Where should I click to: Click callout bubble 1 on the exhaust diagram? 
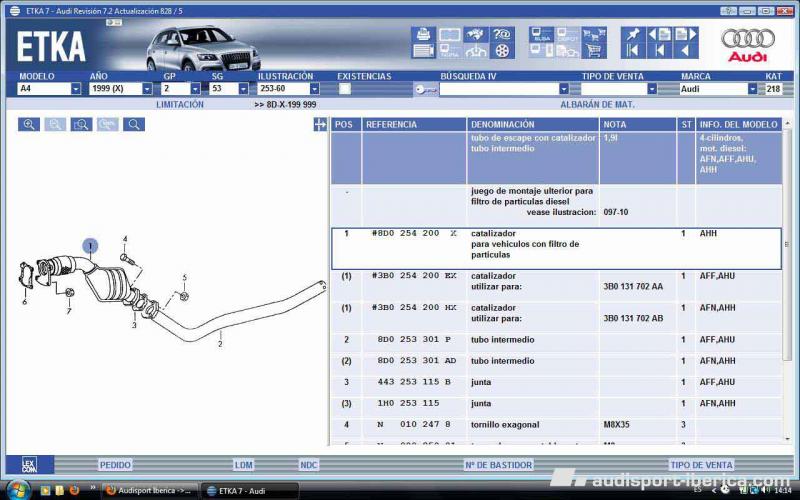[90, 246]
